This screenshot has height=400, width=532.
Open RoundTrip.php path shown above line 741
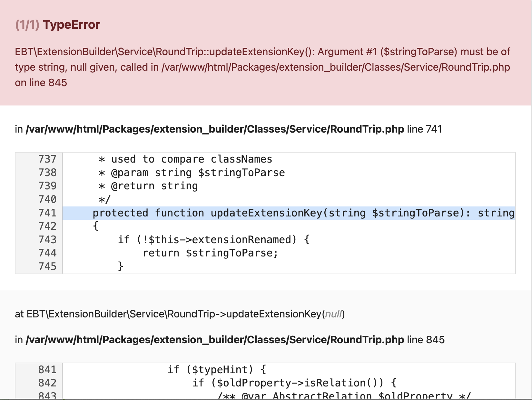pyautogui.click(x=214, y=129)
